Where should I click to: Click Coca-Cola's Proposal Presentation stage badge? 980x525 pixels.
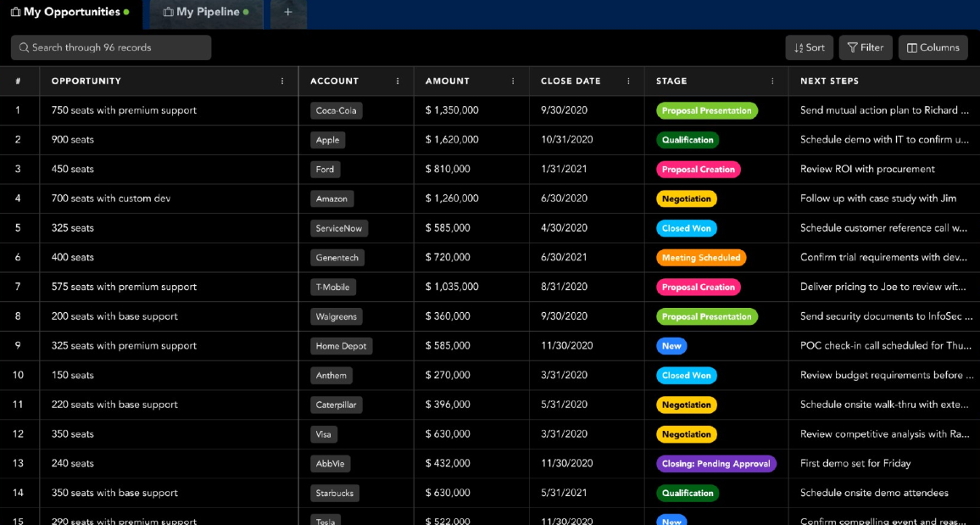[x=707, y=110]
